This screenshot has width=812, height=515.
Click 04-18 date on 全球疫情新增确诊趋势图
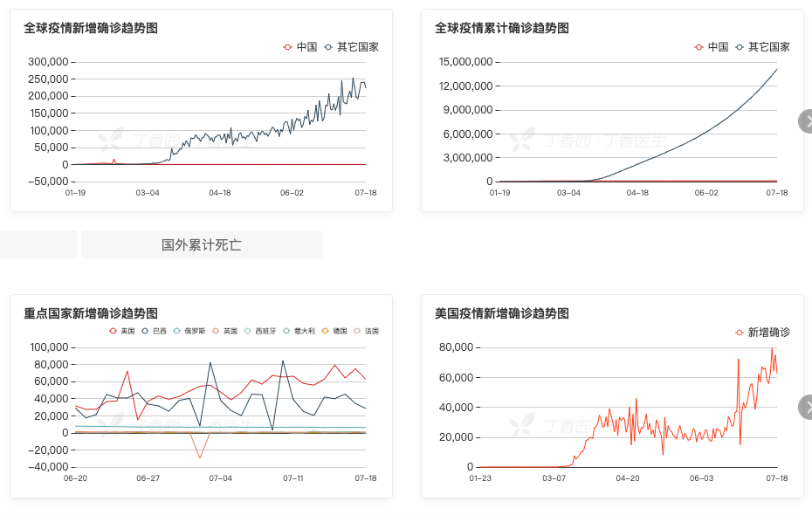click(x=220, y=193)
